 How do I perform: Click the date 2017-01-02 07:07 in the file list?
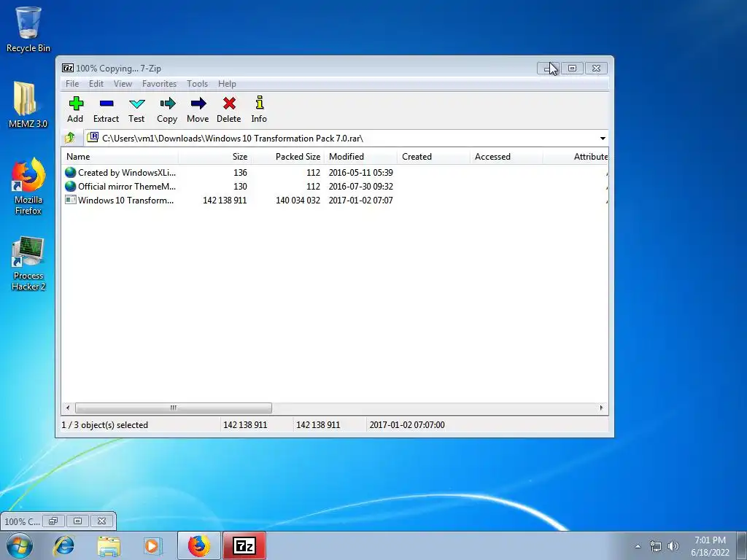tap(360, 201)
